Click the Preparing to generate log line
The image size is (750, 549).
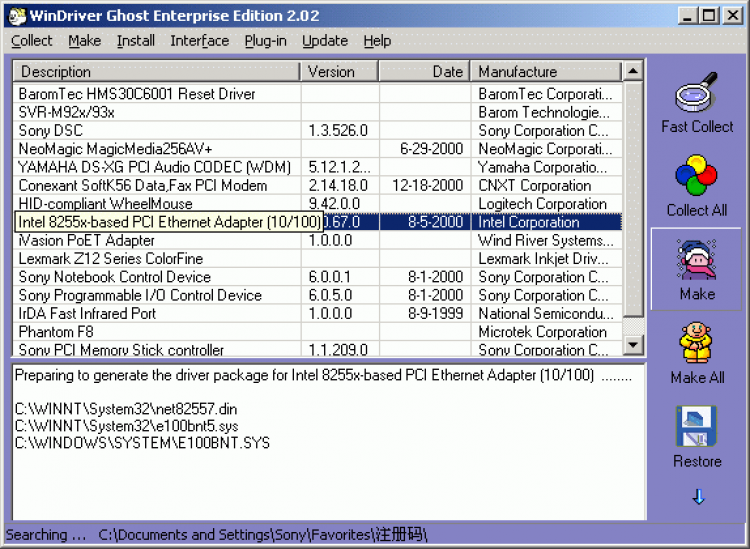pyautogui.click(x=323, y=375)
